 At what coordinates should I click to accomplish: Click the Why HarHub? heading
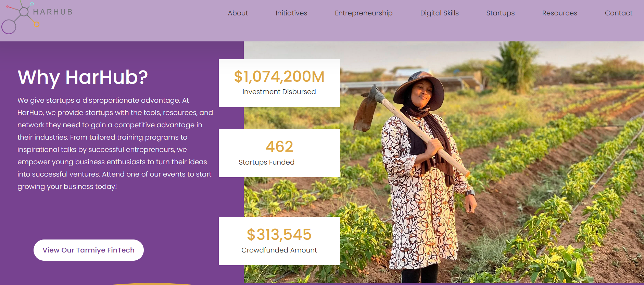tap(83, 77)
